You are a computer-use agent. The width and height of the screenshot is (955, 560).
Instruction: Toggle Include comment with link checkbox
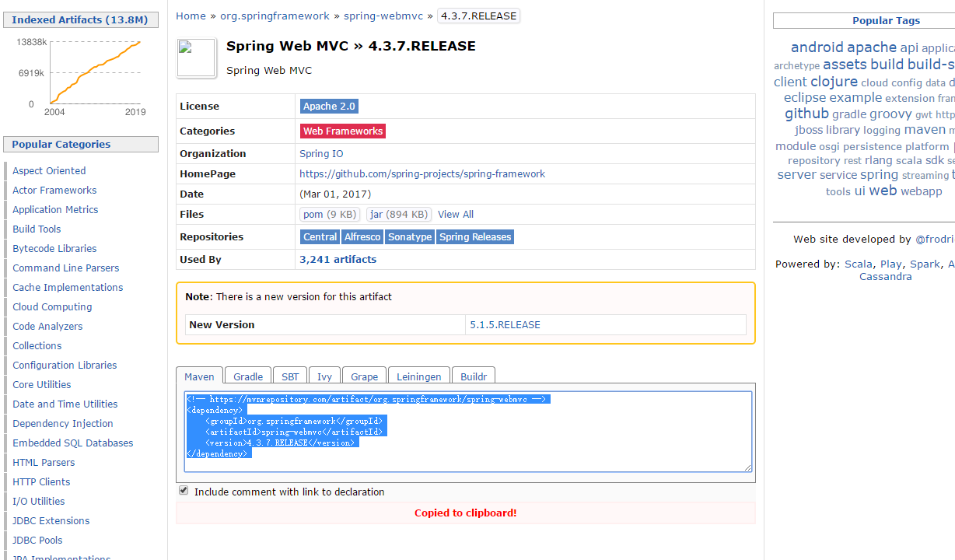point(184,491)
